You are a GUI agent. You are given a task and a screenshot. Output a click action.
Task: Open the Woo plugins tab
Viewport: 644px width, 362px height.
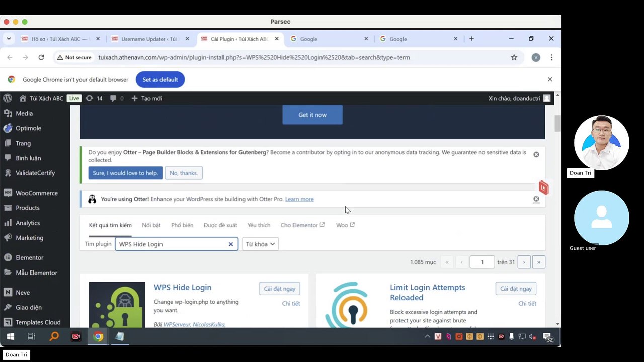pos(345,225)
